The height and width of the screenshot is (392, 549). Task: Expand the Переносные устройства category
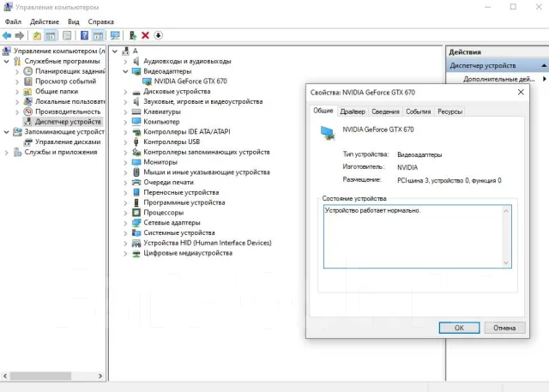(x=125, y=193)
